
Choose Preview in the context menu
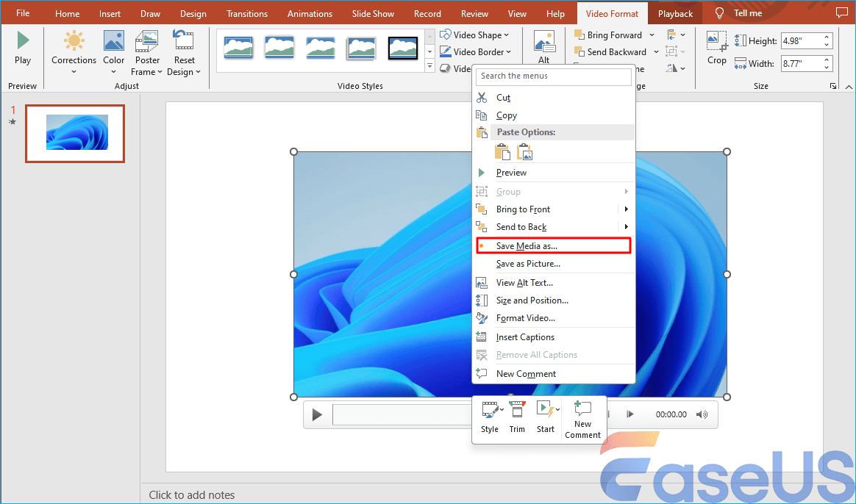click(x=554, y=173)
